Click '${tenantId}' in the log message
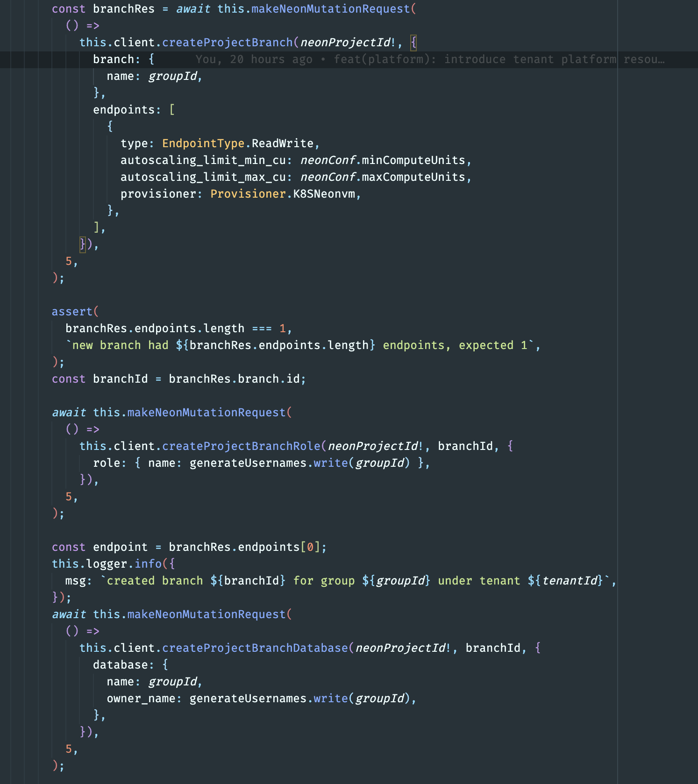The height and width of the screenshot is (784, 698). [x=565, y=581]
